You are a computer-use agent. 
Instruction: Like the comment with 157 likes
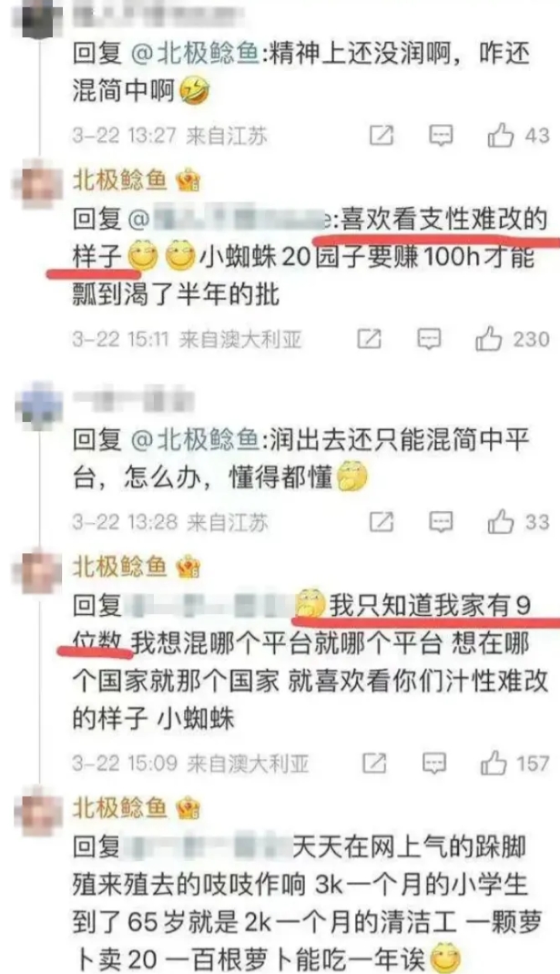[x=494, y=763]
